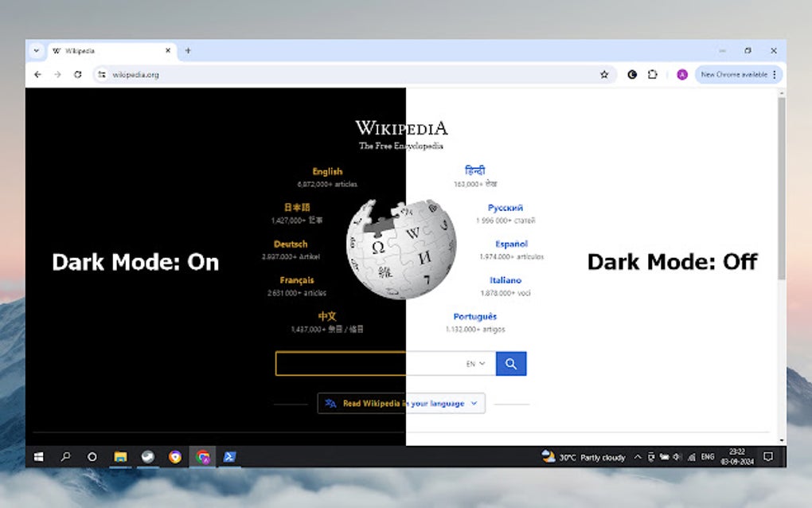This screenshot has width=812, height=508.
Task: Expand the hidden icons chevron in system tray
Action: 637,456
